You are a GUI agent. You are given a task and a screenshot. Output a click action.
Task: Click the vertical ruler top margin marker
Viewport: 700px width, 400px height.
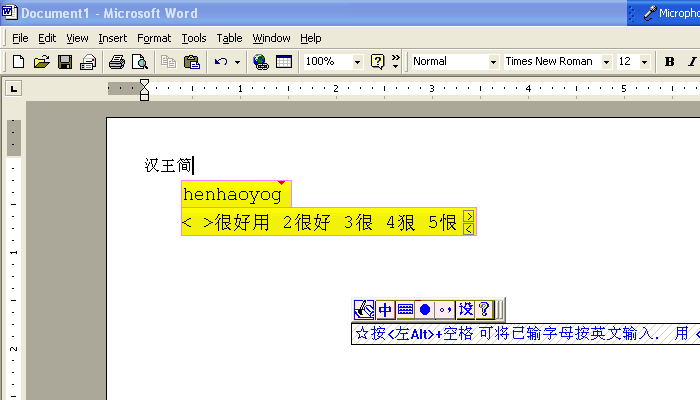pos(13,138)
